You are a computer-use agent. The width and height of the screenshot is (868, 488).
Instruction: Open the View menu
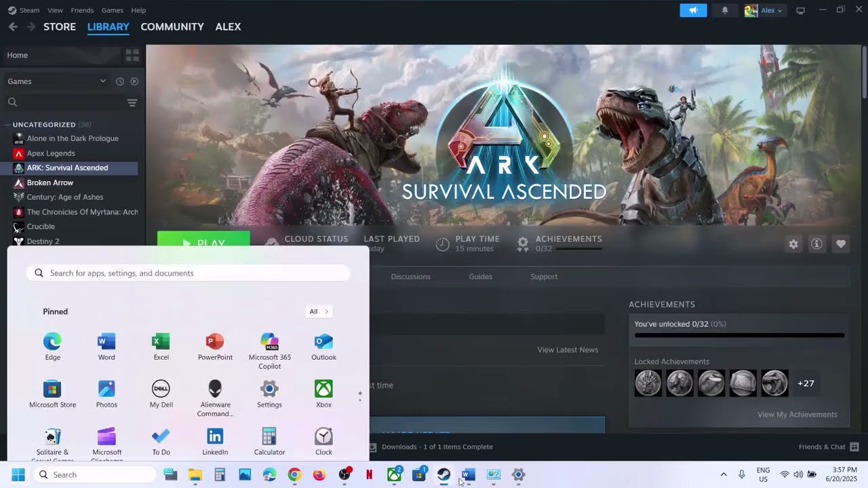[56, 10]
